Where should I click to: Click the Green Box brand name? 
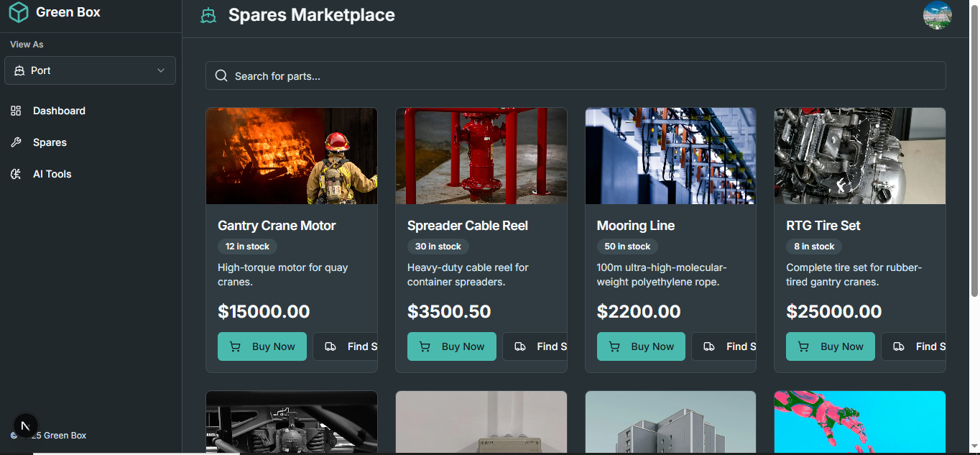point(68,12)
